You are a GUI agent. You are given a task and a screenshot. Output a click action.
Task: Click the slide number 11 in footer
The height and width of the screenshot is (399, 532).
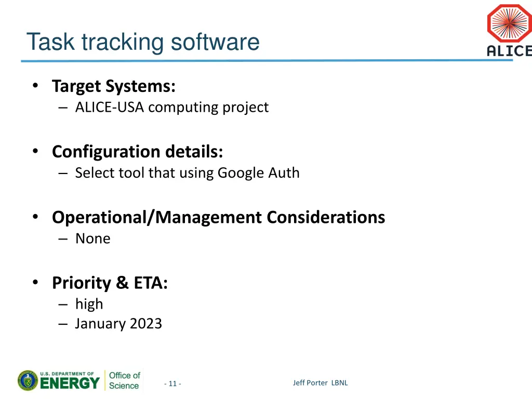point(172,384)
